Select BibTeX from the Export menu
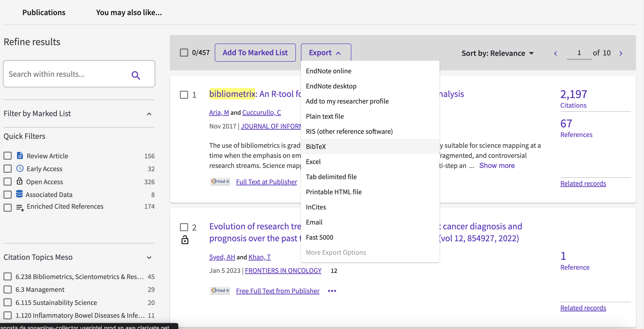 (316, 146)
